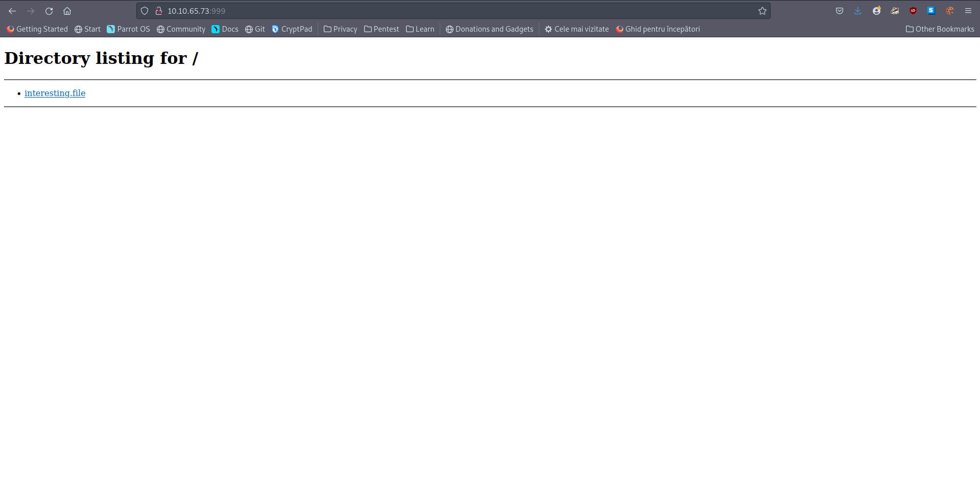Open the browser home page
Viewport: 980px width, 489px height.
tap(67, 11)
